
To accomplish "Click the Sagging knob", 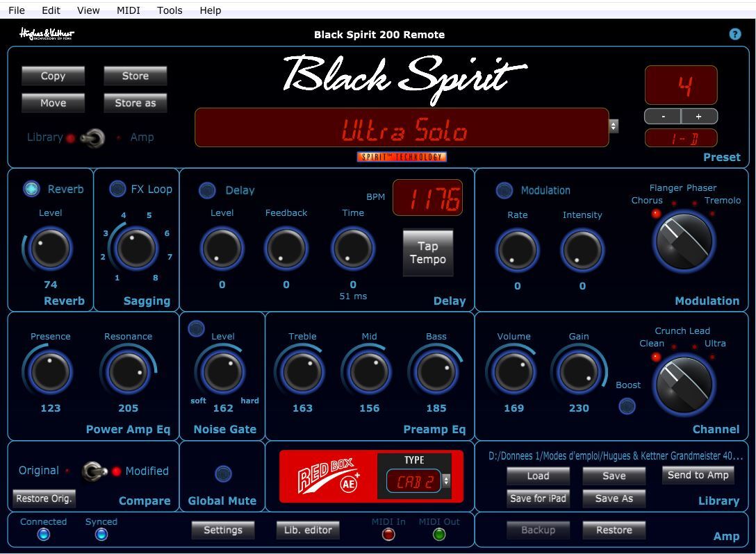I will tap(136, 249).
